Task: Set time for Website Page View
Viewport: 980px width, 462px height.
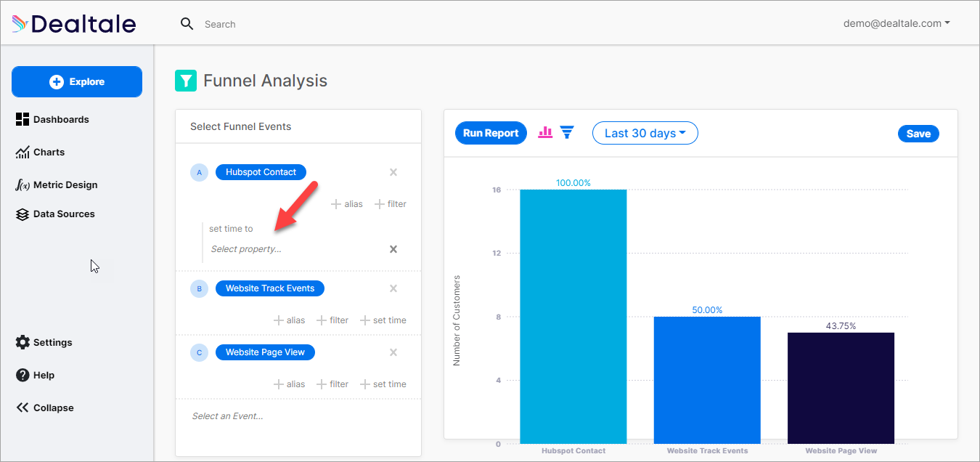Action: (383, 384)
